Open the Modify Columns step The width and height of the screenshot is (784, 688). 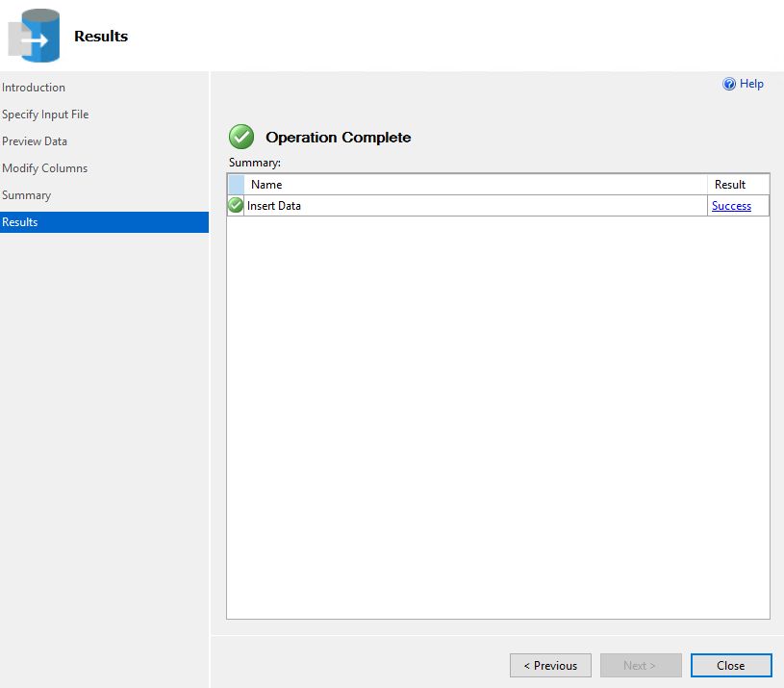(x=44, y=168)
